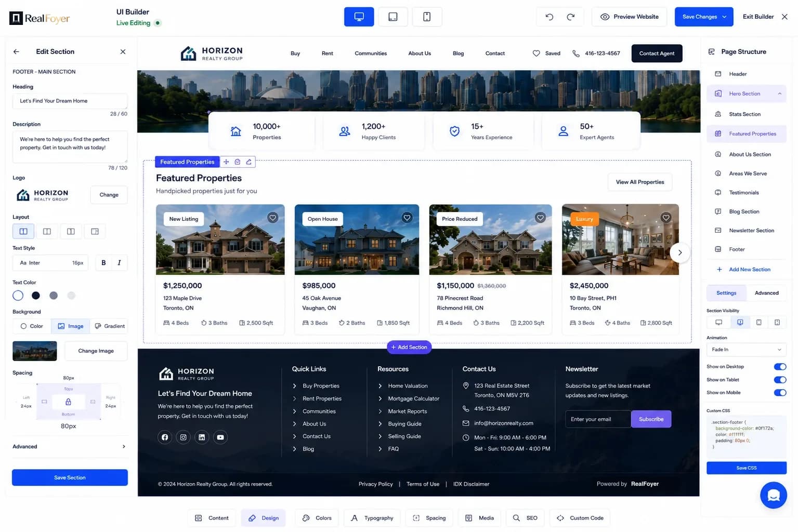Open the SEO tab
Viewport: 798px width, 532px height.
click(525, 518)
